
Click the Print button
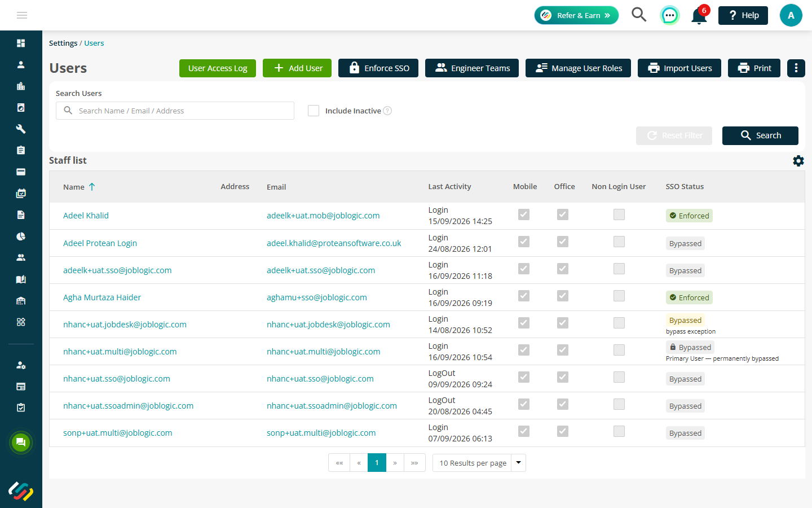(x=754, y=68)
